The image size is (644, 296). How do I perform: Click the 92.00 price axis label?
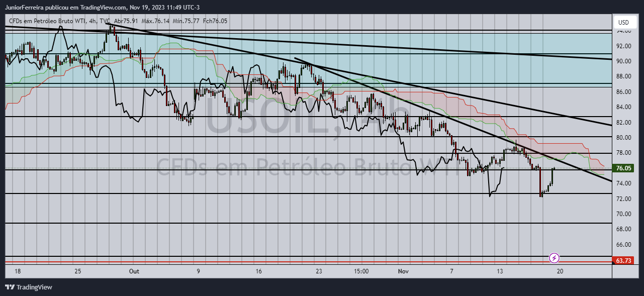623,46
